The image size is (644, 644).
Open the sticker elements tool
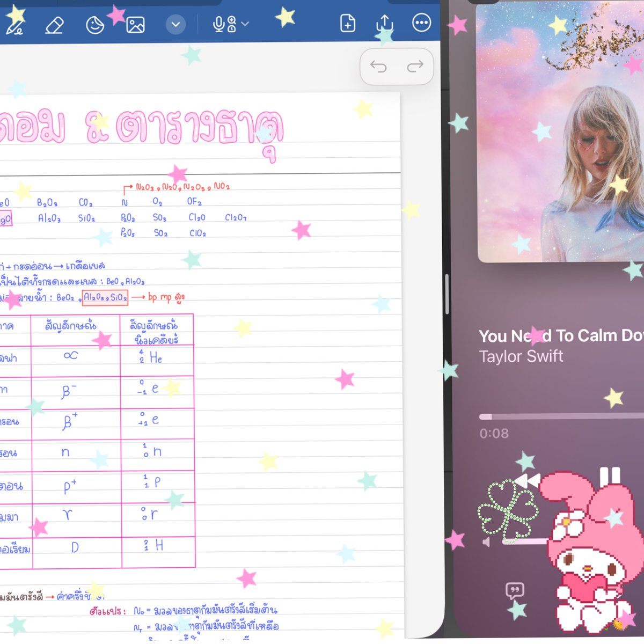[x=95, y=25]
